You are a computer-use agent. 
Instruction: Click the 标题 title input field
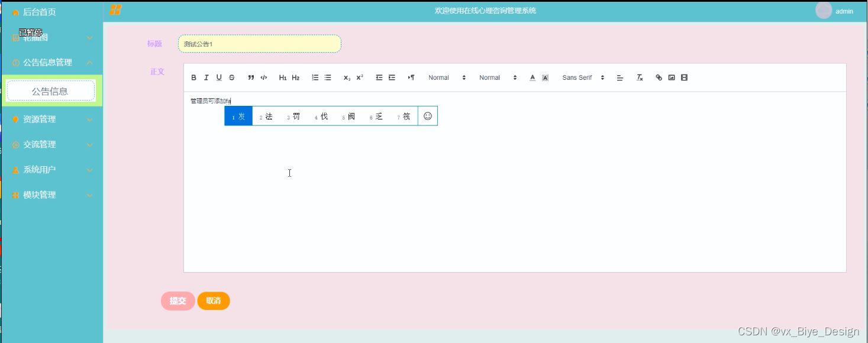(x=260, y=44)
